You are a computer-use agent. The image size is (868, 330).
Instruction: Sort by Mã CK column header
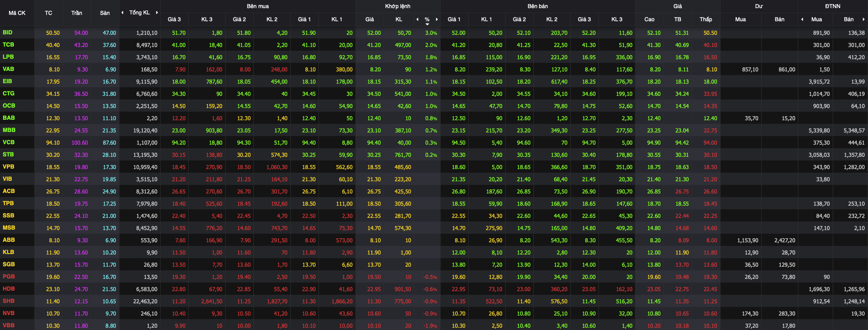(x=17, y=13)
